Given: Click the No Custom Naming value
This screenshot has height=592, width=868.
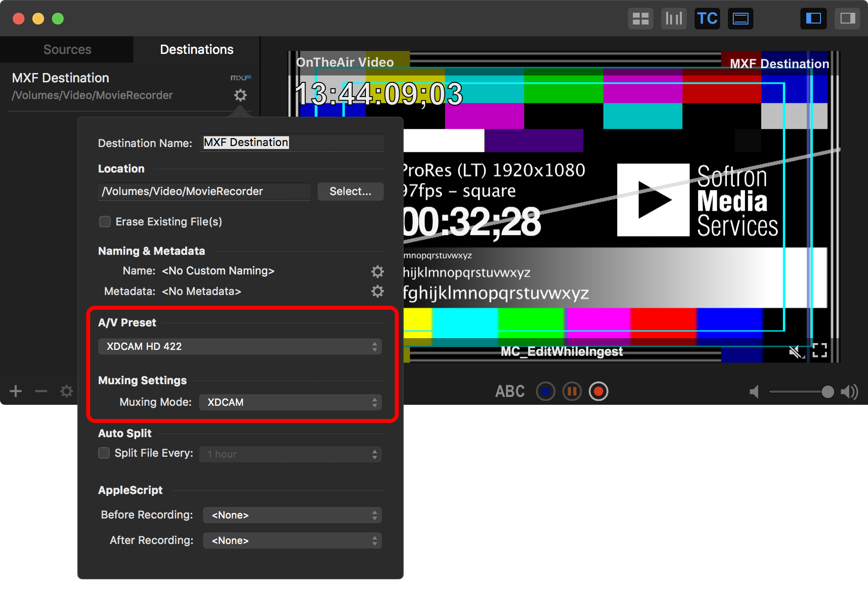Looking at the screenshot, I should [218, 271].
